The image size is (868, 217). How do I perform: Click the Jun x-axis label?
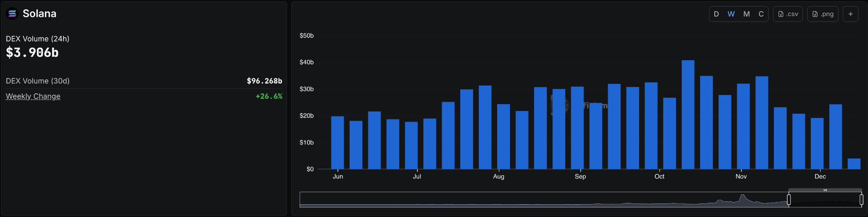click(x=338, y=176)
